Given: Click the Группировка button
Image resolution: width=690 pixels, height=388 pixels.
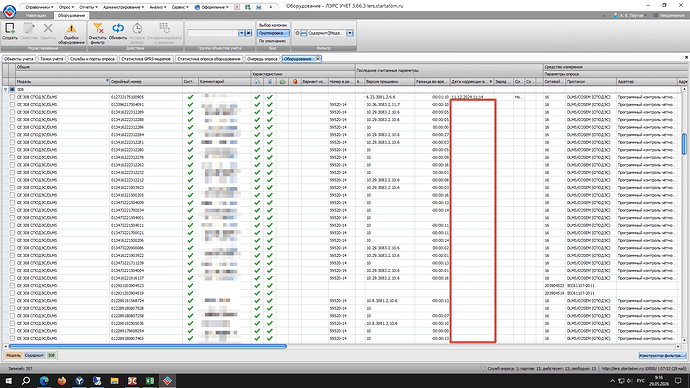Looking at the screenshot, I should pyautogui.click(x=273, y=33).
